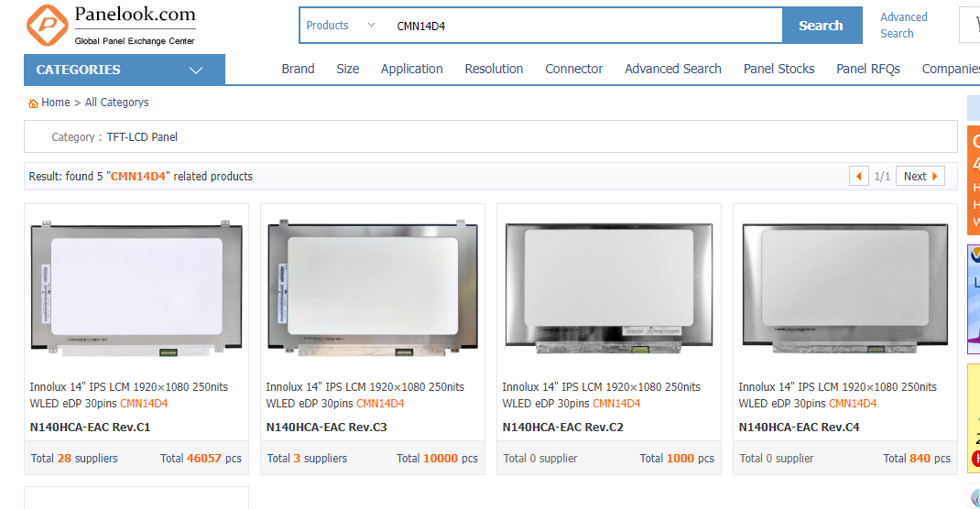Open the Panel Stocks menu item

pyautogui.click(x=779, y=69)
